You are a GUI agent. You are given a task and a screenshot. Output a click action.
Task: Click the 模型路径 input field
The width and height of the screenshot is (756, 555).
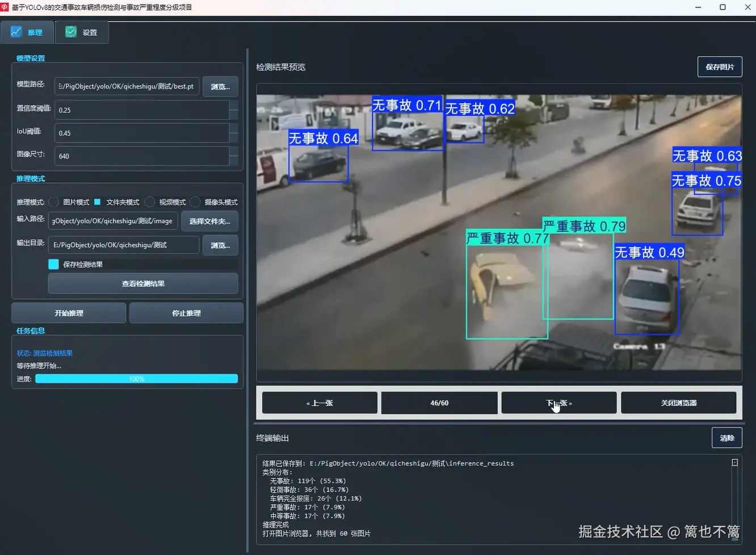pyautogui.click(x=127, y=86)
